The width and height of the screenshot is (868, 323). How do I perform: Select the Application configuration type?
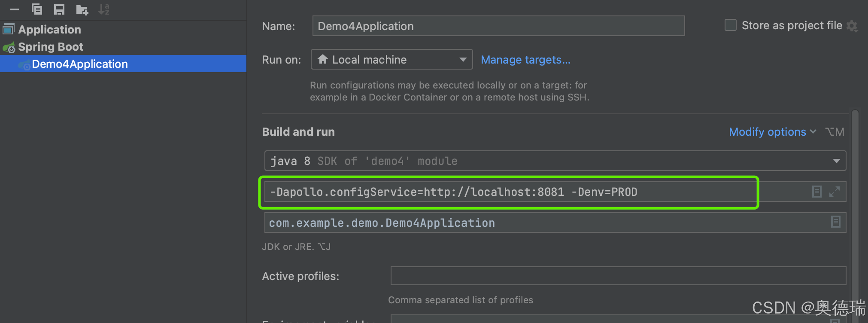[49, 30]
